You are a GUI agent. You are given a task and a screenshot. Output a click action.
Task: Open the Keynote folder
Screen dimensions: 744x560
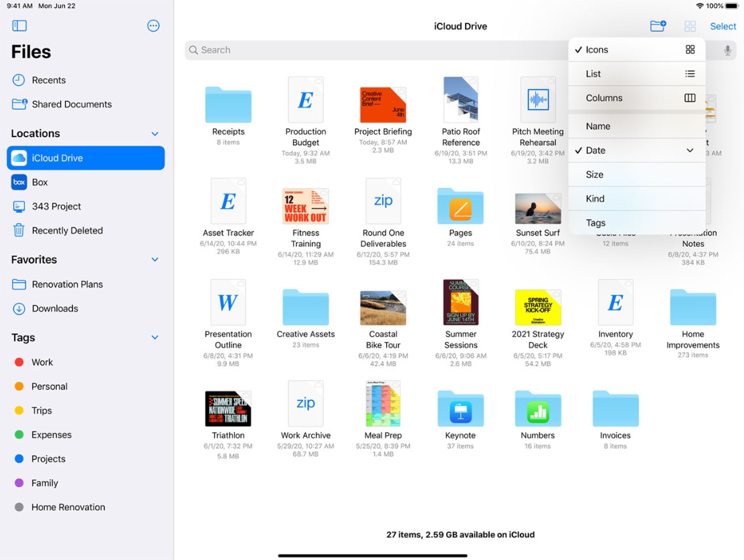[x=460, y=409]
